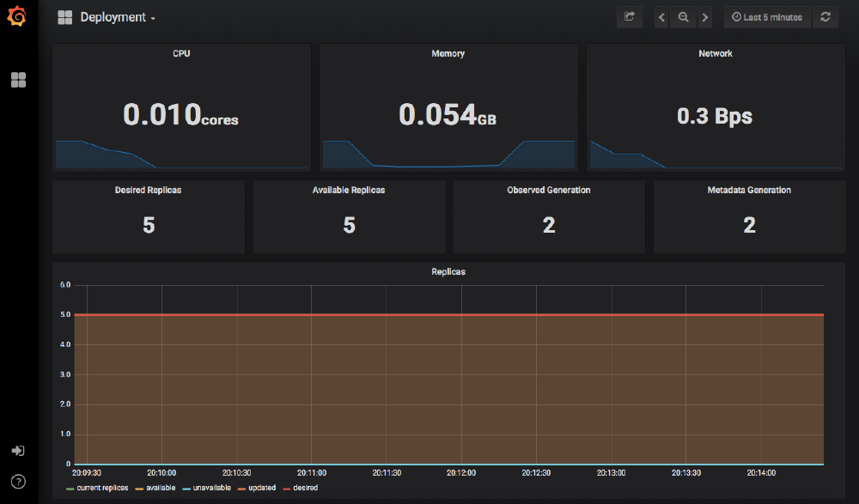Click the Desired Replicas panel title
Viewport: 859px width, 504px height.
point(148,190)
